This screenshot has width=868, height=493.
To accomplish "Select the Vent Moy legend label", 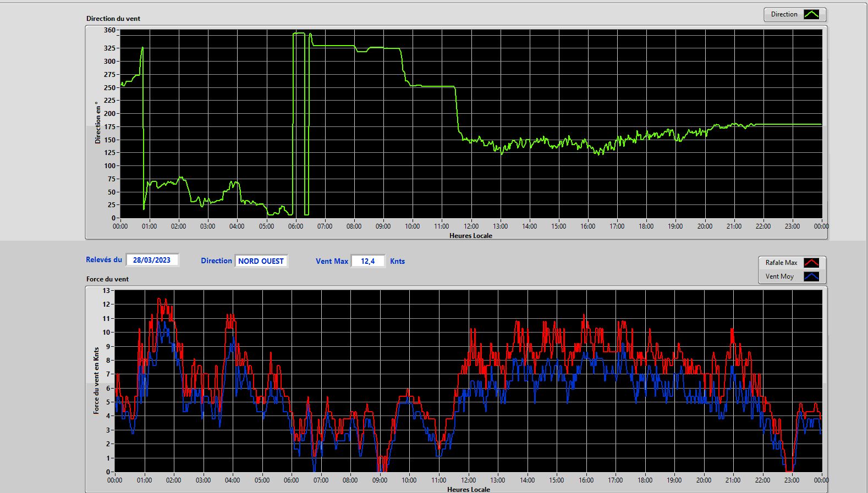I will pyautogui.click(x=779, y=276).
